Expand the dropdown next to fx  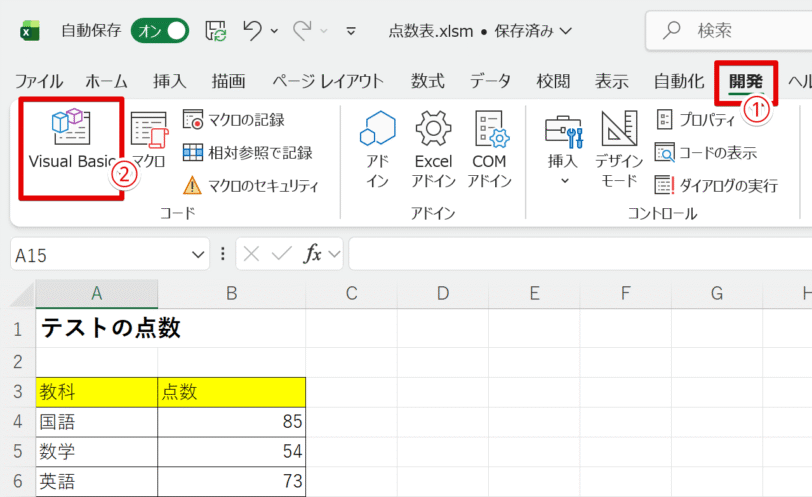pos(335,254)
